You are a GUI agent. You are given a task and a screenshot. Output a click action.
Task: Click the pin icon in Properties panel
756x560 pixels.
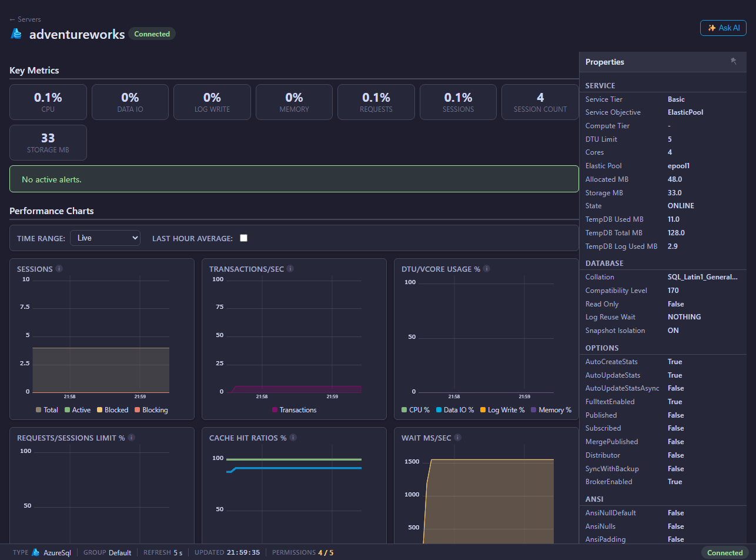[x=733, y=61]
